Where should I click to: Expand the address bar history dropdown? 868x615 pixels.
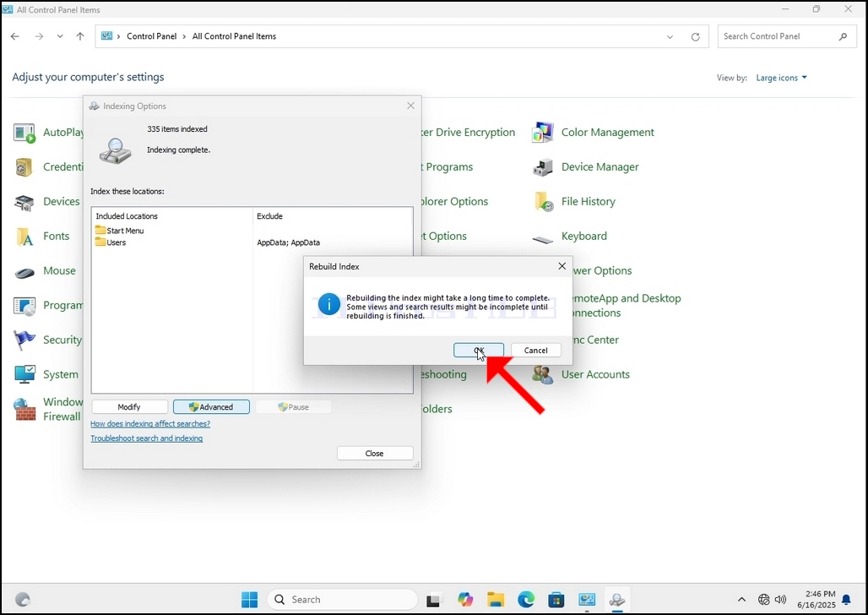pos(670,36)
